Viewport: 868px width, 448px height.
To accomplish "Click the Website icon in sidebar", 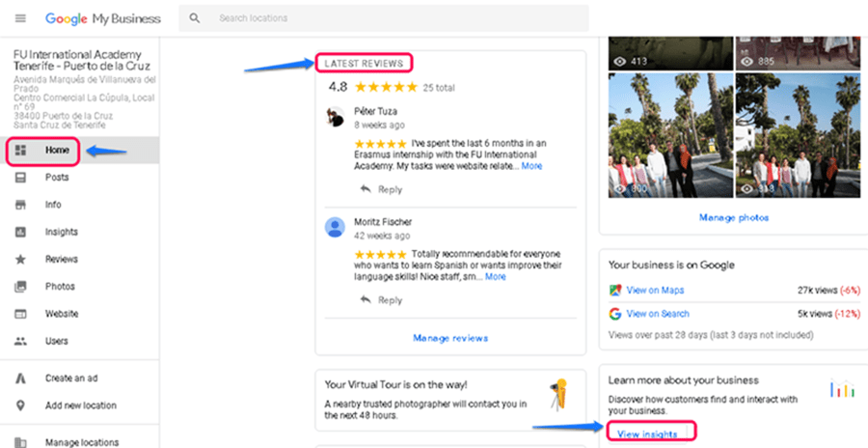I will (x=20, y=314).
